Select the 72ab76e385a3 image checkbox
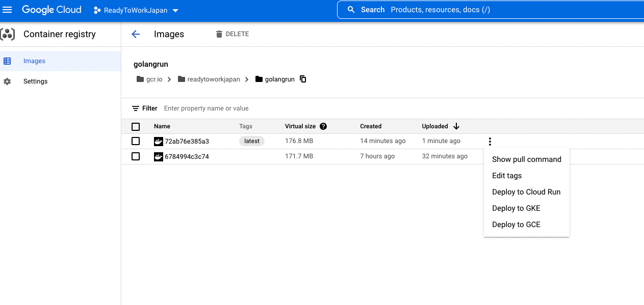 click(x=136, y=141)
